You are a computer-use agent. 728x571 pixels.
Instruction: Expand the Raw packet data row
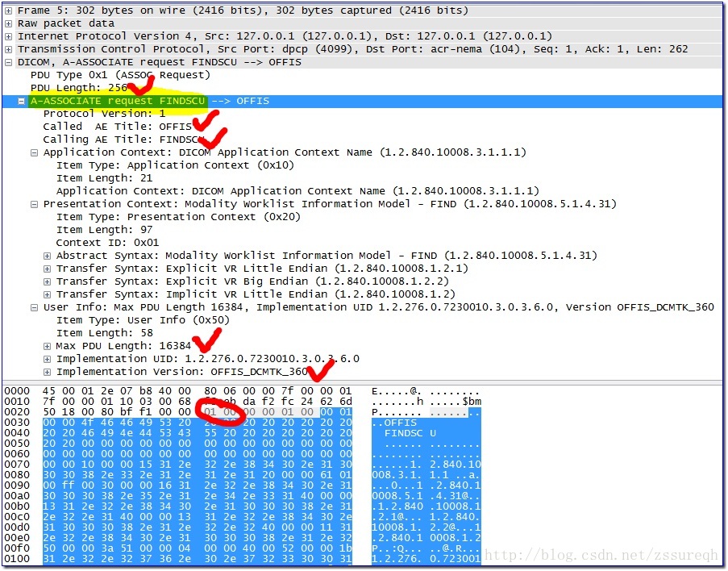tap(8, 23)
